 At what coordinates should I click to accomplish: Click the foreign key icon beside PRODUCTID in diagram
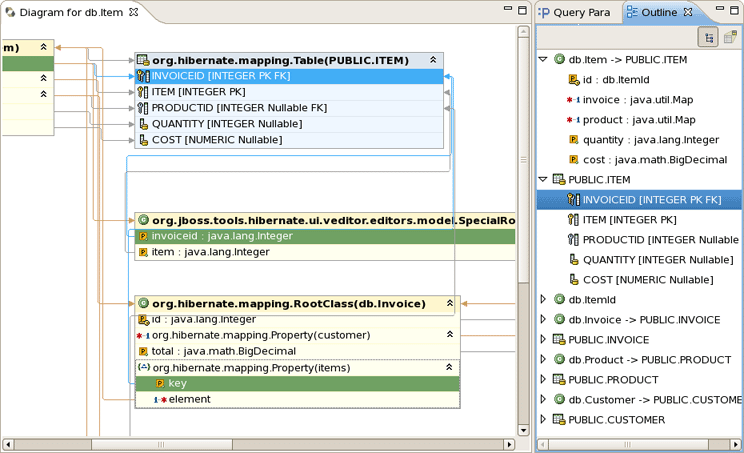point(143,108)
